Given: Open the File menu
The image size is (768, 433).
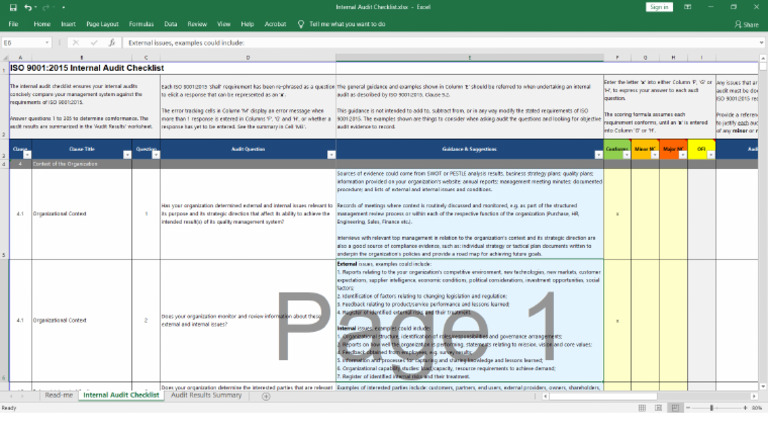Looking at the screenshot, I should tap(13, 24).
